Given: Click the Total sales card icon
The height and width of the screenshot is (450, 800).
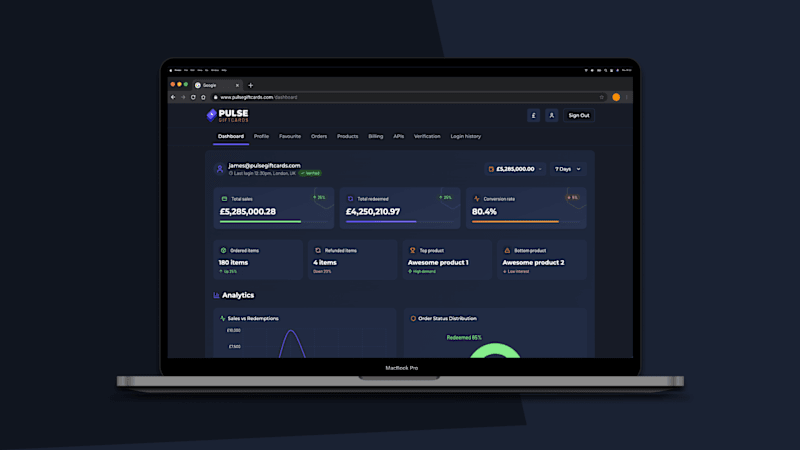Looking at the screenshot, I should pyautogui.click(x=224, y=199).
